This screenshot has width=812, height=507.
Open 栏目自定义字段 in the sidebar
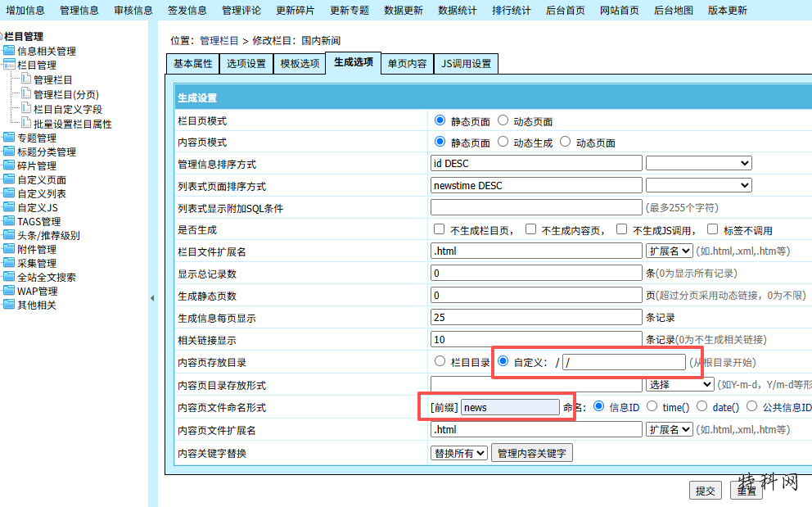click(x=68, y=110)
